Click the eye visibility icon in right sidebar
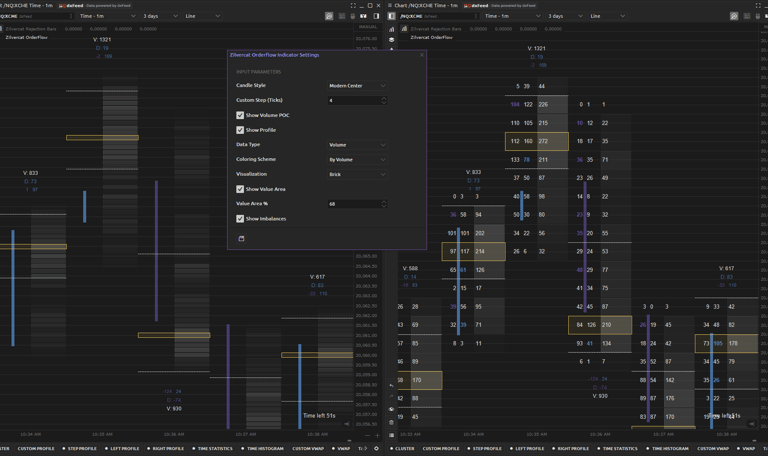The image size is (768, 456). (x=392, y=410)
